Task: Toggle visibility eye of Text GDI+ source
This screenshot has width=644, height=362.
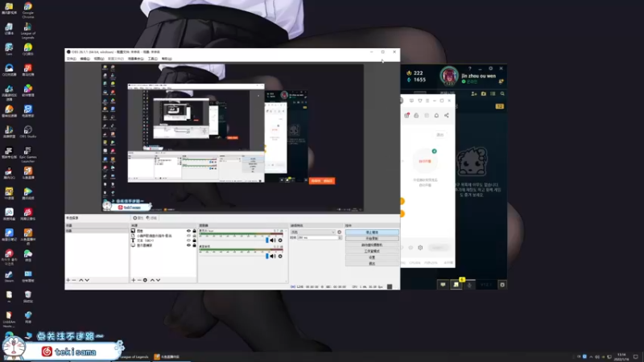Action: click(188, 241)
